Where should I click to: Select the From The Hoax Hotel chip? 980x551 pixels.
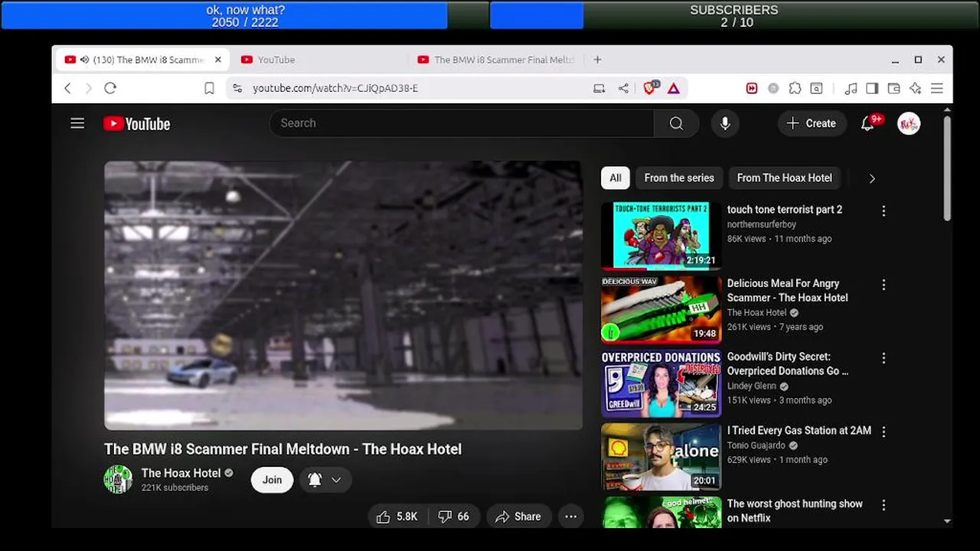click(785, 178)
